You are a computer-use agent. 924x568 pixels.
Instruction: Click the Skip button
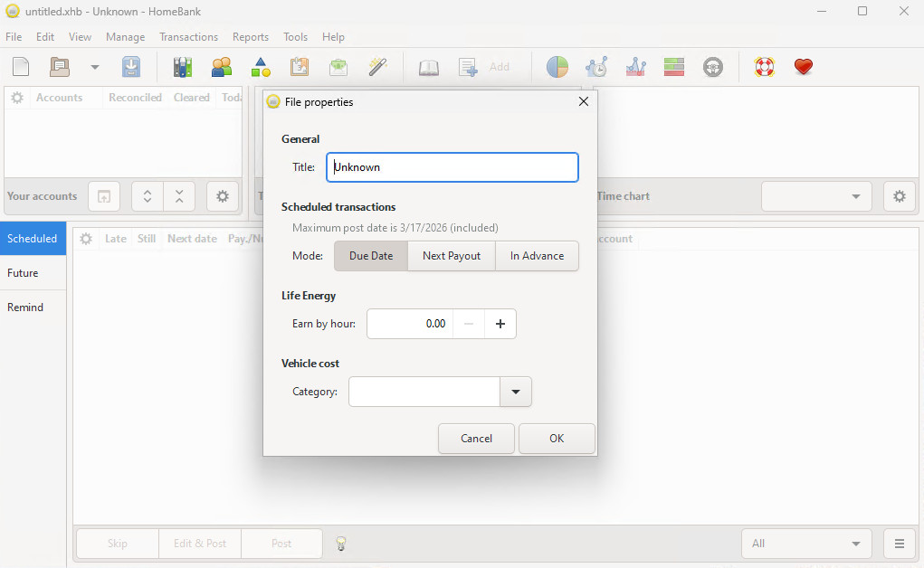118,544
